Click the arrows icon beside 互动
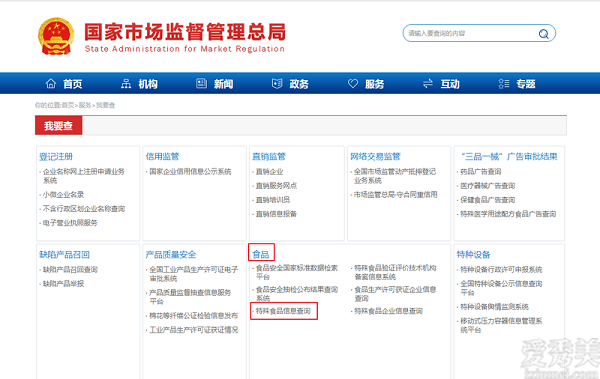Image resolution: width=600 pixels, height=379 pixels. pyautogui.click(x=428, y=83)
